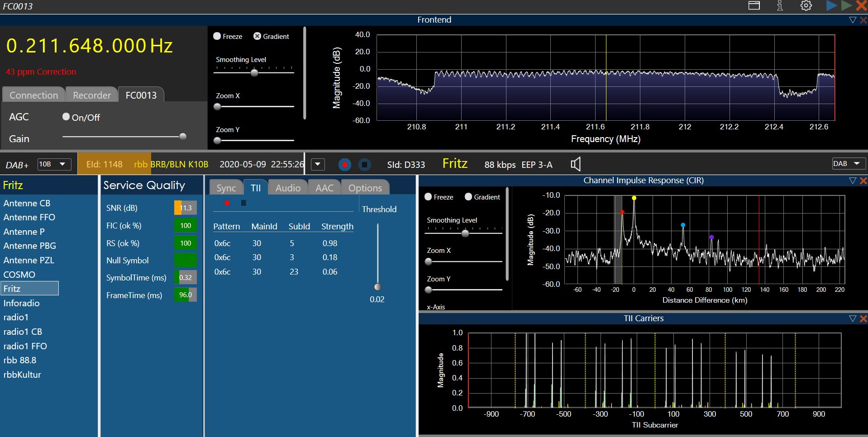Select rbbKultur in the service list

22,375
